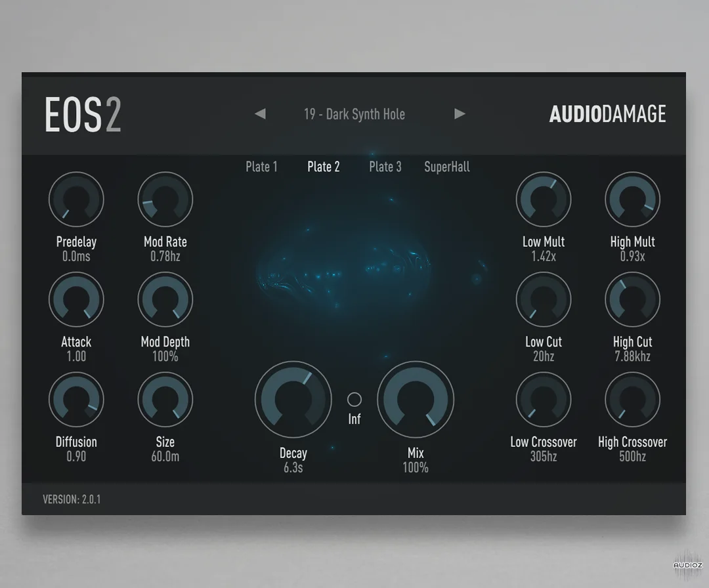Click the Size knob
Viewport: 709px width, 588px height.
click(x=165, y=400)
